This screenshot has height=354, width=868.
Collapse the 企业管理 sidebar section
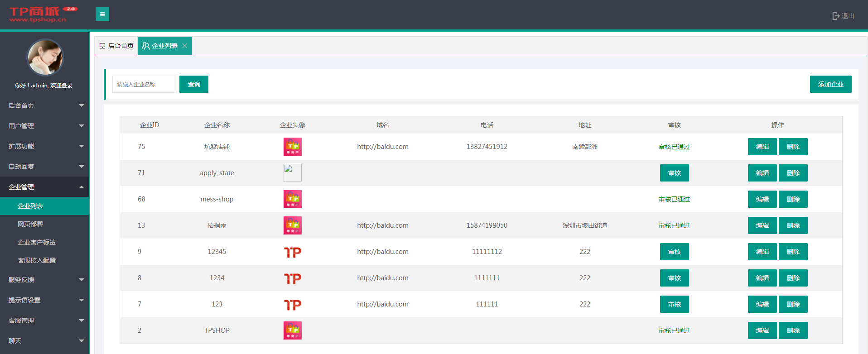(44, 187)
